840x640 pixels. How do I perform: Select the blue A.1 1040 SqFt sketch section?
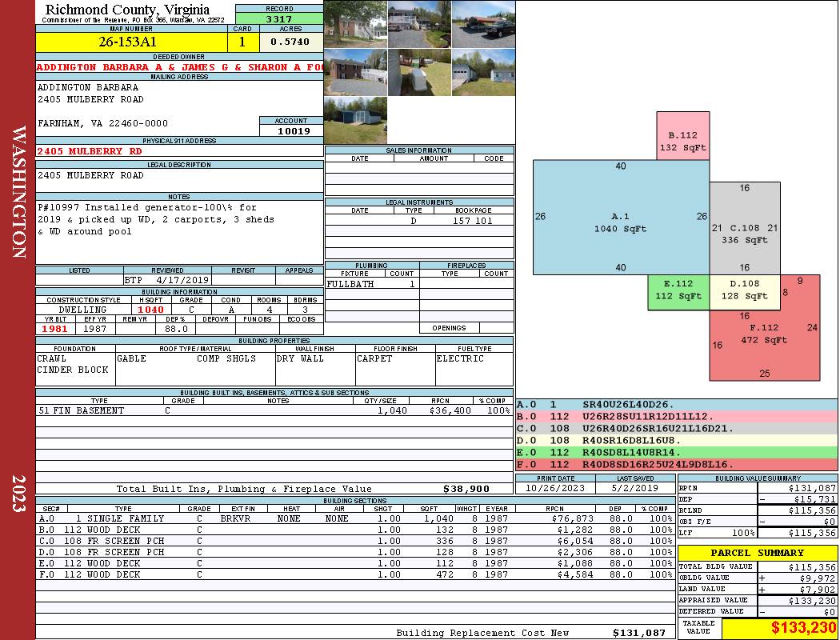point(621,218)
